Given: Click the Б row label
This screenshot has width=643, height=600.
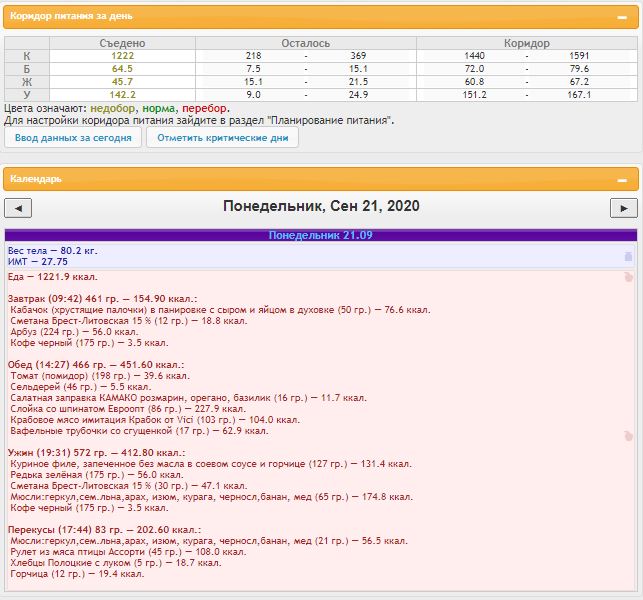Looking at the screenshot, I should 27,69.
